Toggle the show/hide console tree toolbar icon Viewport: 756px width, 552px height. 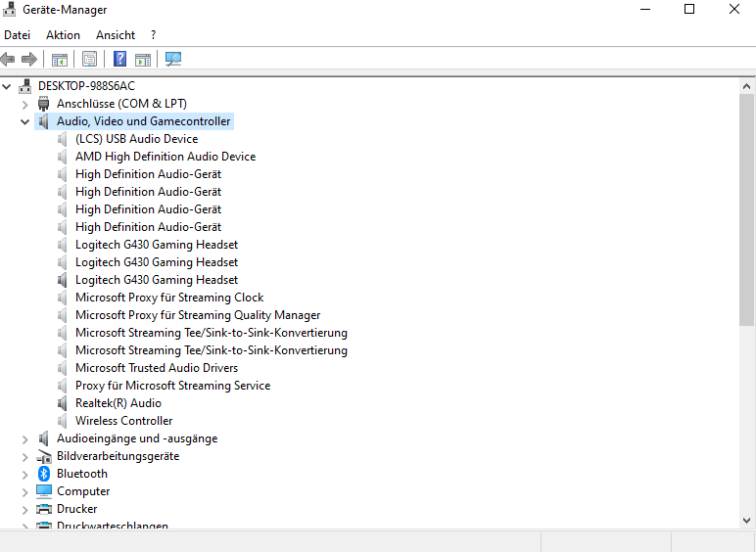[x=60, y=60]
